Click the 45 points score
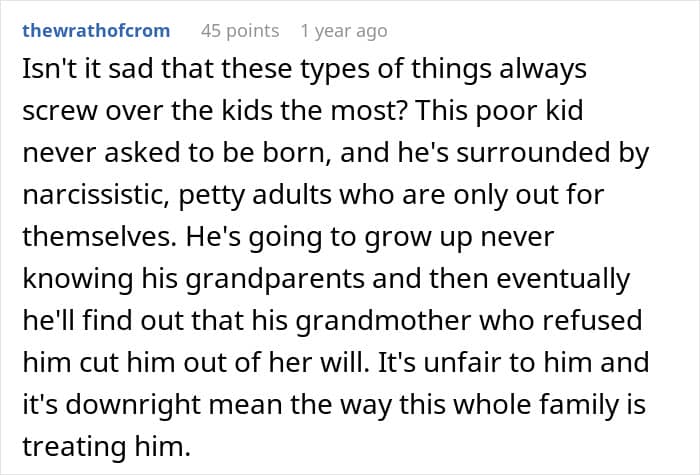 [x=240, y=31]
